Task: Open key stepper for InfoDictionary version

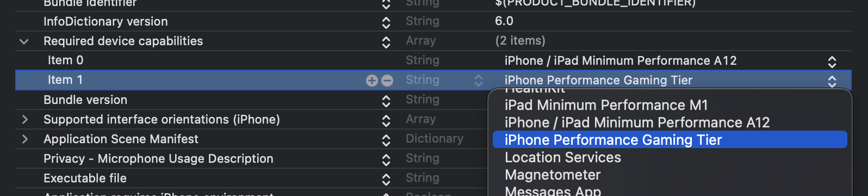Action: [x=386, y=22]
